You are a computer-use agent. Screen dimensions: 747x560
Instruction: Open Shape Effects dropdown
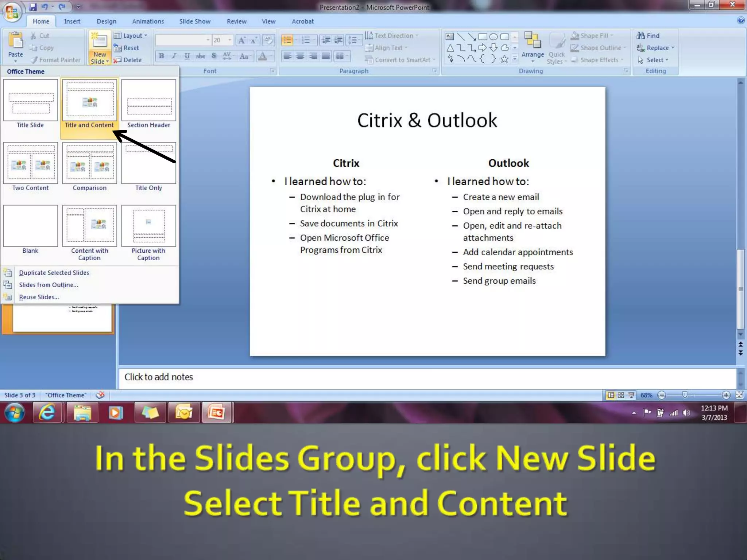[597, 60]
